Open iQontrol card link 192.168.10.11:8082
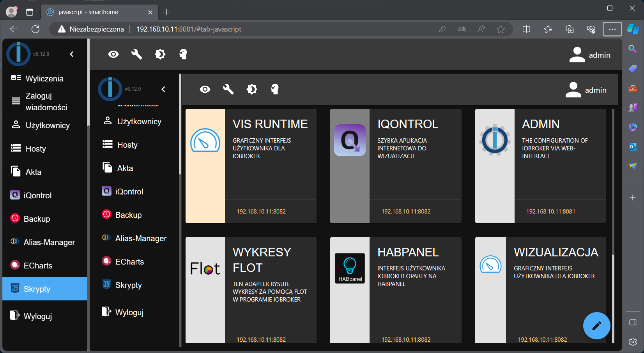Image resolution: width=644 pixels, height=353 pixels. pos(406,212)
